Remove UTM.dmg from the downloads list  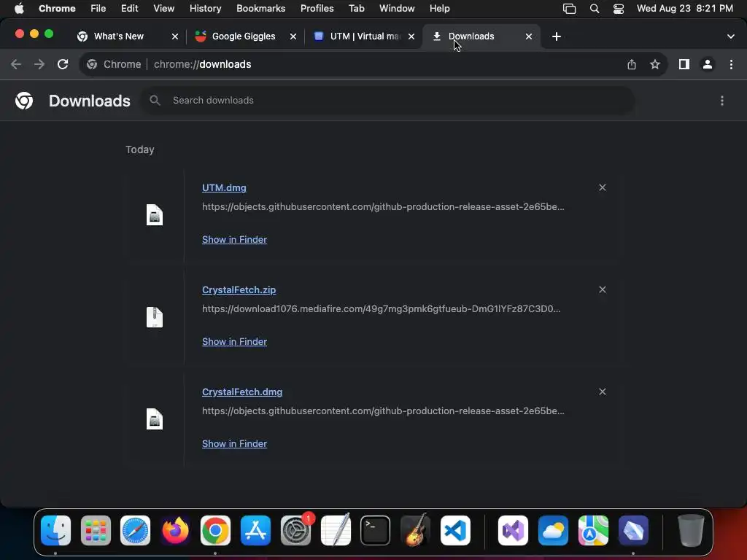(x=602, y=187)
